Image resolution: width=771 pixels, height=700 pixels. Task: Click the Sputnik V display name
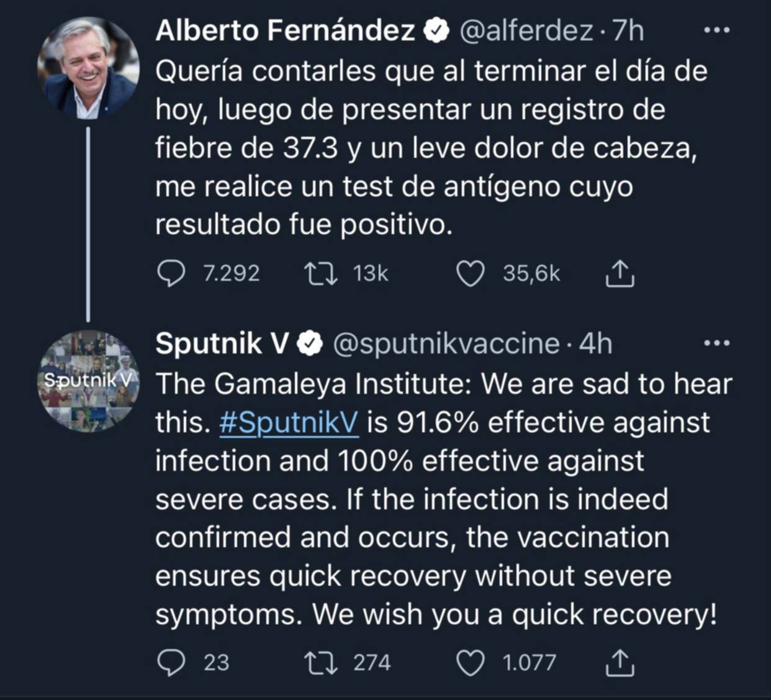[222, 343]
